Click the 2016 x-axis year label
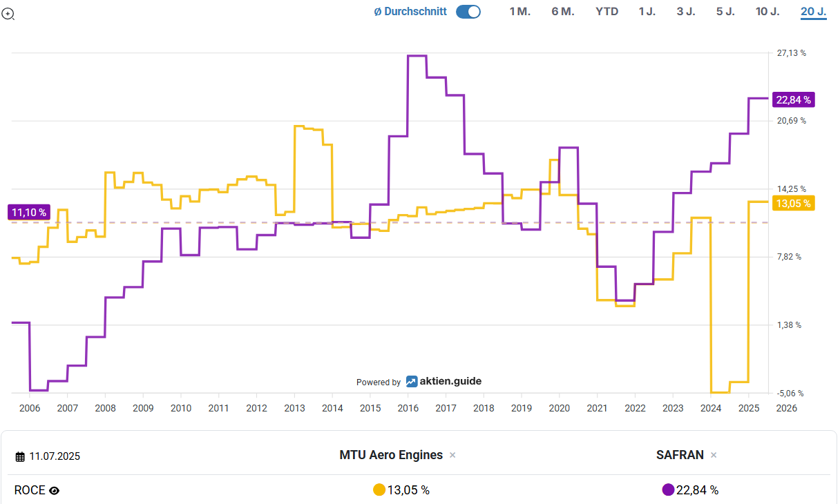Image resolution: width=840 pixels, height=504 pixels. click(408, 408)
